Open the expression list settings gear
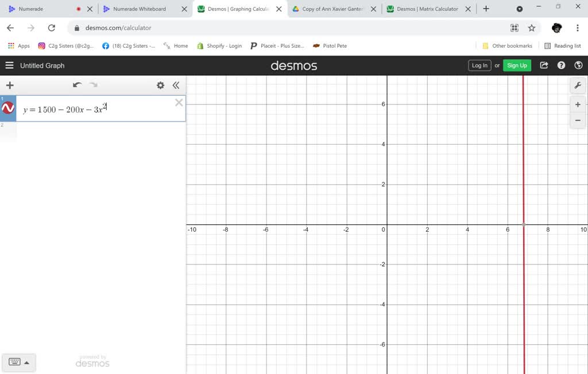588x374 pixels. tap(160, 85)
